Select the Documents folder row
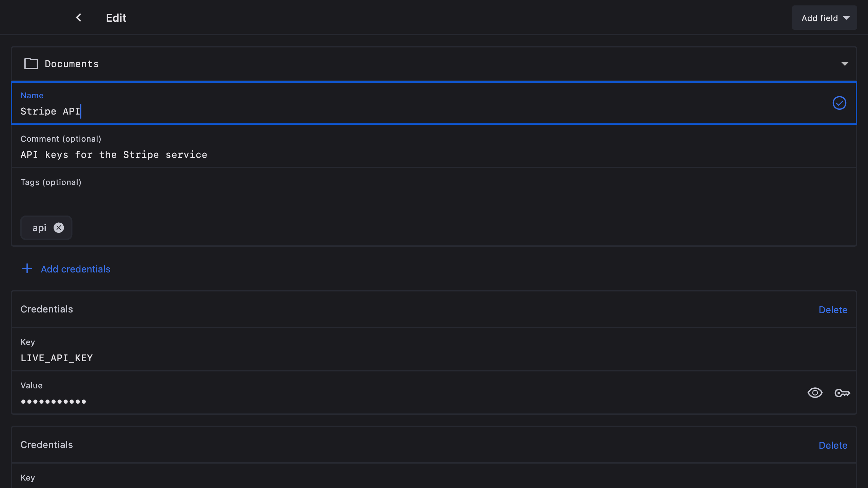The width and height of the screenshot is (868, 488). point(407,64)
